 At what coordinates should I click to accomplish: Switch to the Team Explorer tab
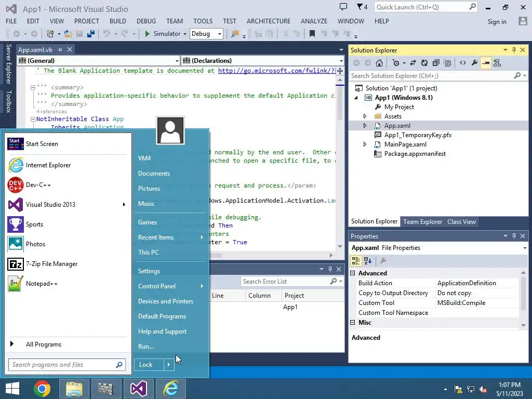[x=422, y=221]
